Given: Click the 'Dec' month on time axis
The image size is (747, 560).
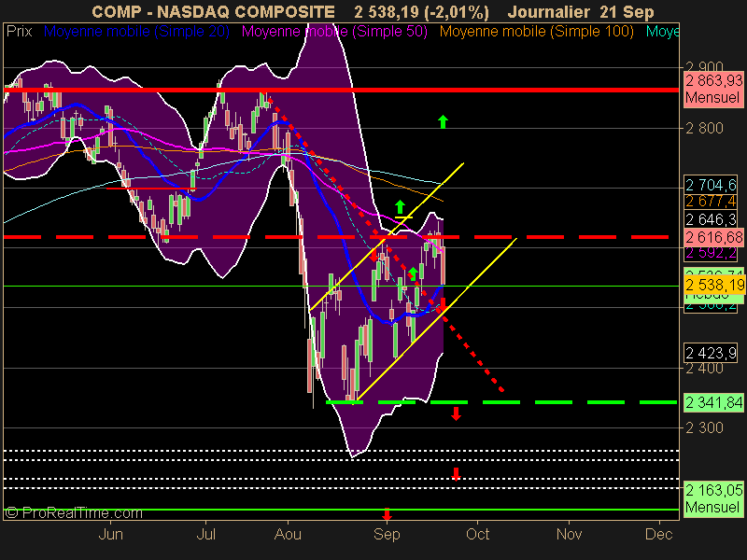Looking at the screenshot, I should point(659,534).
